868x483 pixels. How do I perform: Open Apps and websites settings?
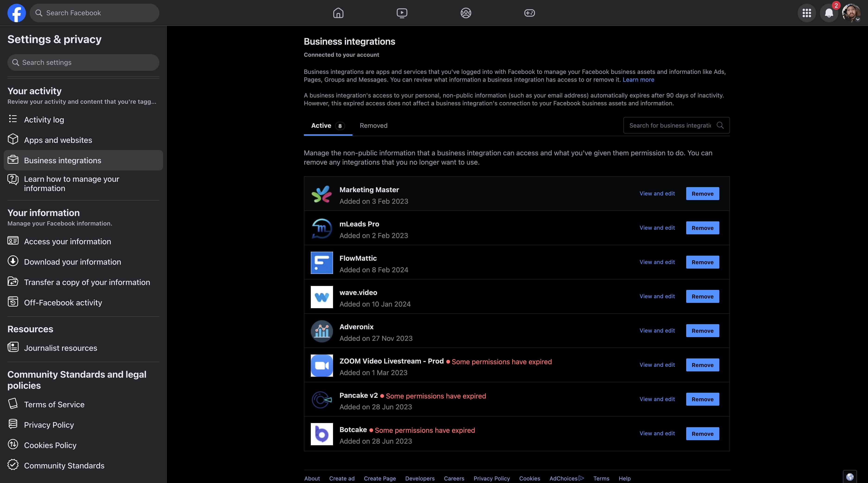pyautogui.click(x=83, y=140)
